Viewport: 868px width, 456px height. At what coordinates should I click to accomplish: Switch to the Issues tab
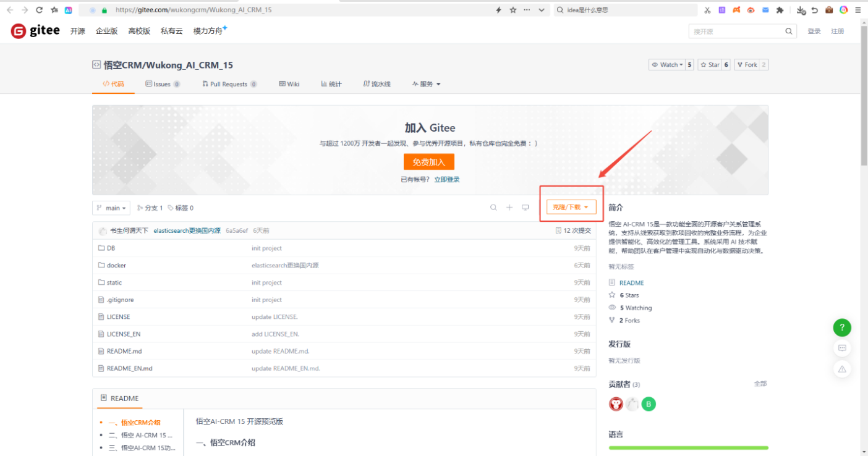pyautogui.click(x=162, y=84)
